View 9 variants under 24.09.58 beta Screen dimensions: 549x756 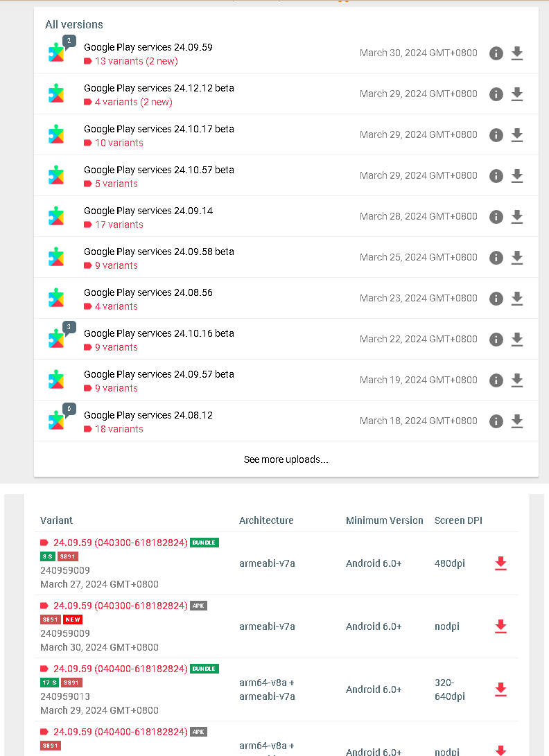click(116, 265)
